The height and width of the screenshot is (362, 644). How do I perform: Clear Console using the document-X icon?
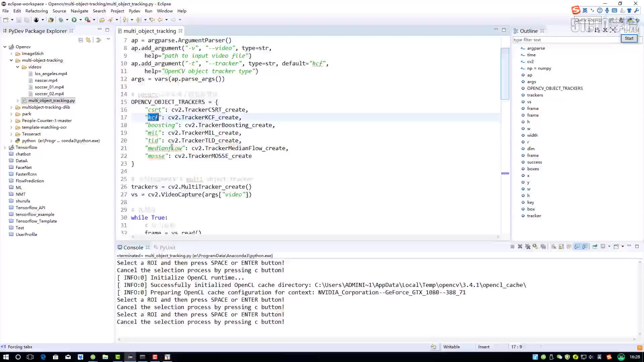553,246
